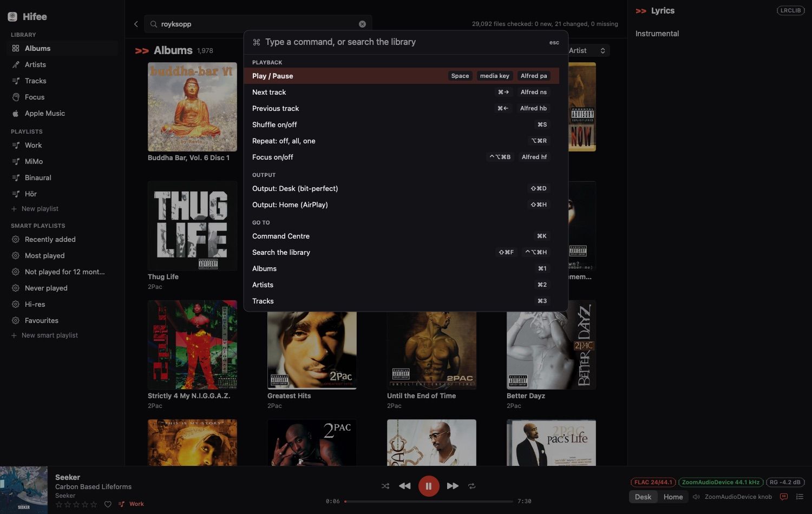Clear the roykopp search field

[x=362, y=24]
